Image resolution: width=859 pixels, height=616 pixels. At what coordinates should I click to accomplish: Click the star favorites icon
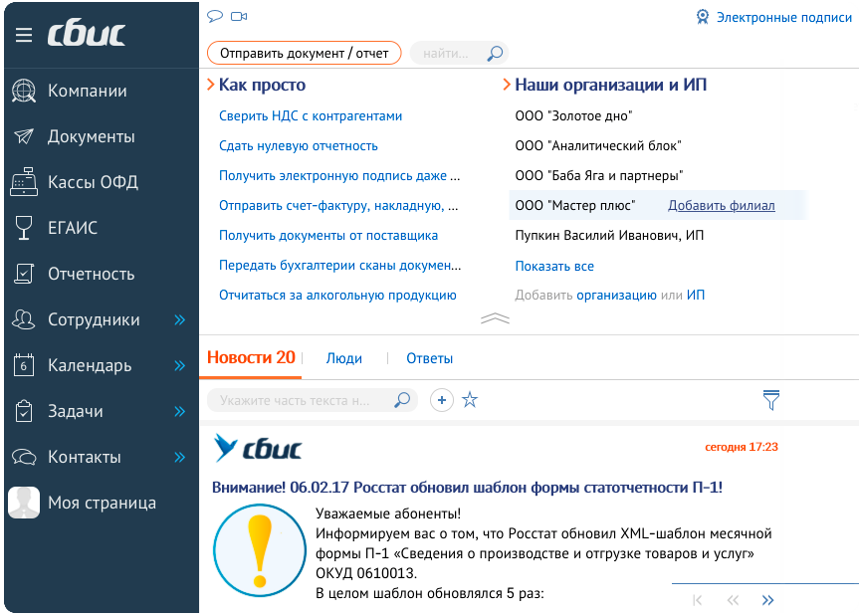pos(470,400)
